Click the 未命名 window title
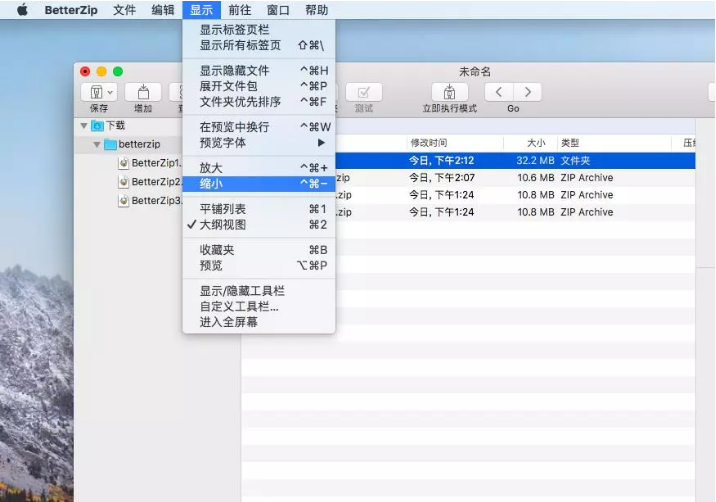 pos(475,72)
